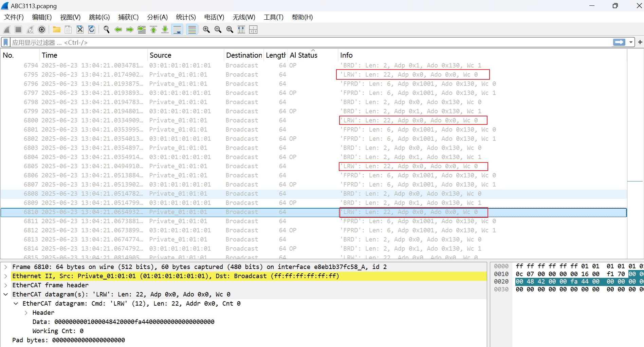This screenshot has width=644, height=347.
Task: Open display filter history dropdown
Action: 631,42
